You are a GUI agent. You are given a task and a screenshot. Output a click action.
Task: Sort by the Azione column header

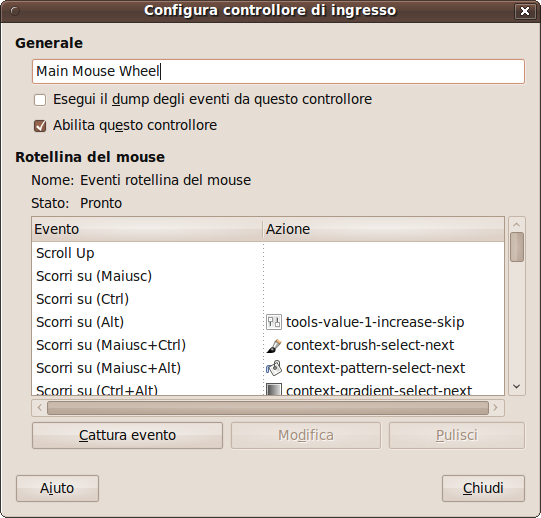(384, 229)
